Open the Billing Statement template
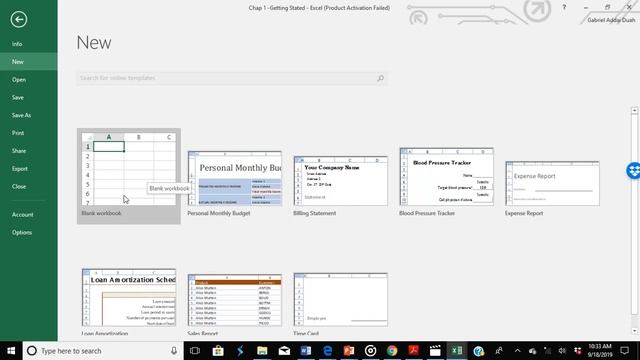This screenshot has width=640, height=360. [x=340, y=180]
